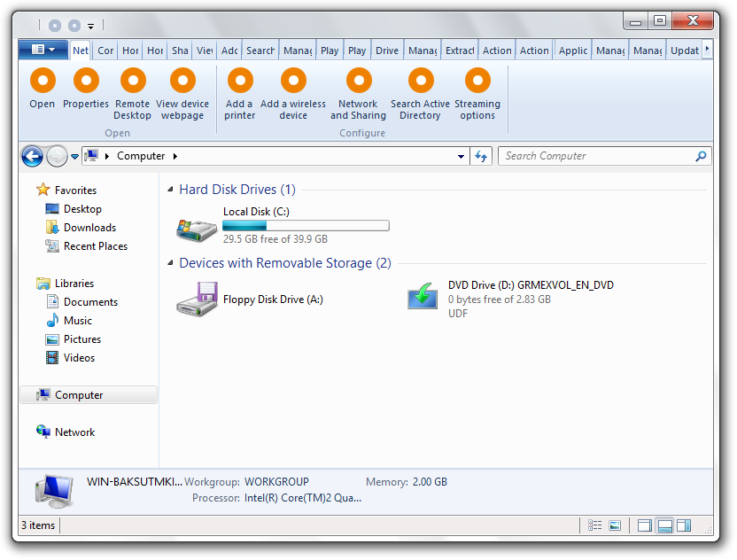
Task: Click the Downloads folder icon
Action: click(52, 227)
